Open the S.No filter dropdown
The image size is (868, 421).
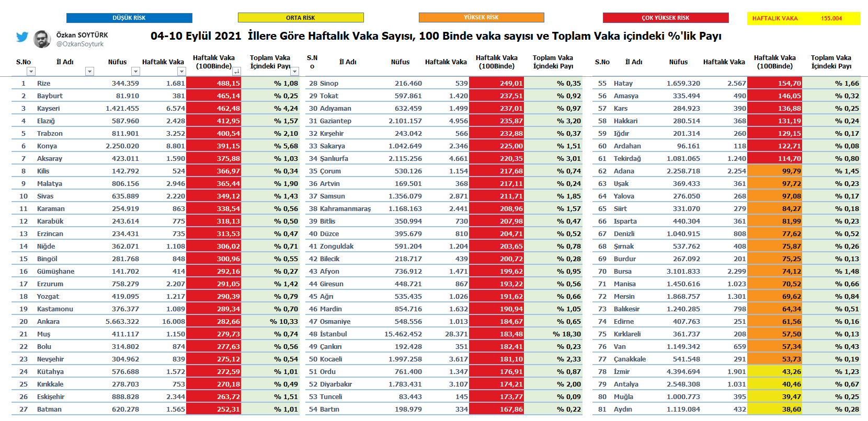click(31, 71)
